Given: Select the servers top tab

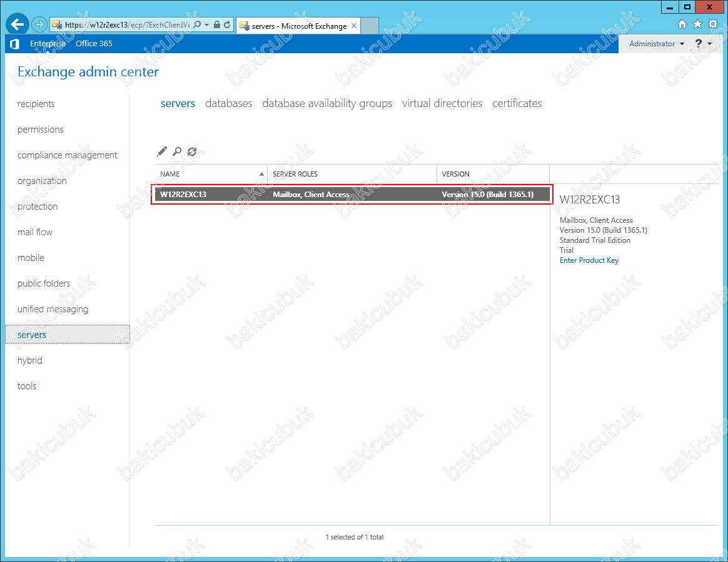Looking at the screenshot, I should point(178,103).
